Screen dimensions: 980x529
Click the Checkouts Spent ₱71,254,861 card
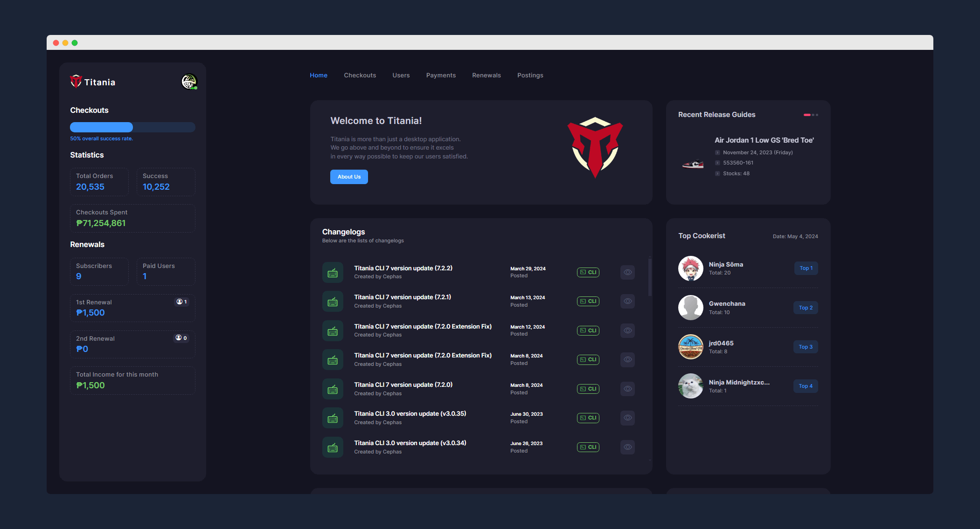pos(132,218)
